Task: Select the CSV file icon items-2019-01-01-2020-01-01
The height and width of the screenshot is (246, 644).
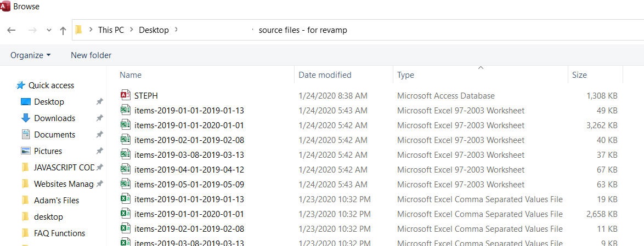Action: (125, 214)
